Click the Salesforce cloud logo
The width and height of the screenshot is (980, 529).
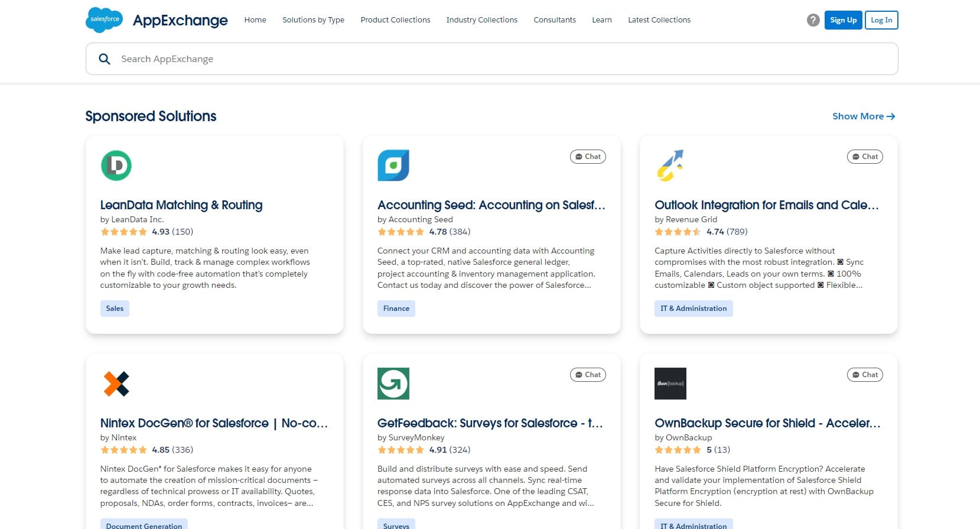tap(104, 20)
